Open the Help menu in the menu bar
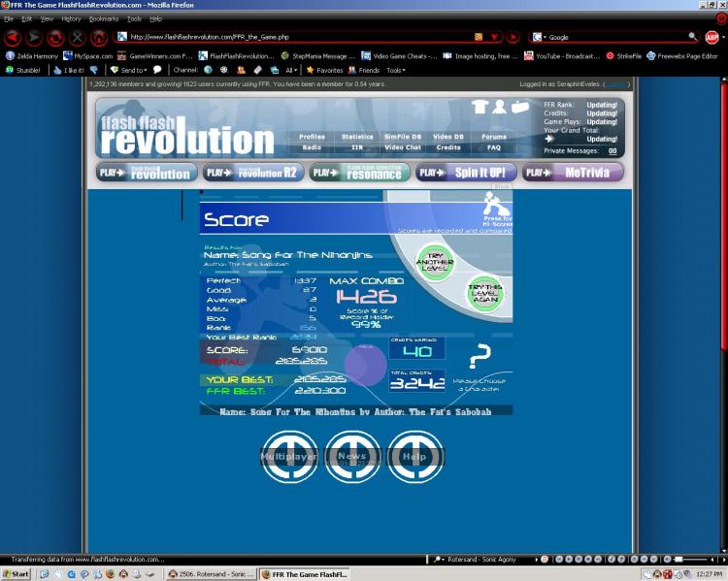 click(155, 19)
